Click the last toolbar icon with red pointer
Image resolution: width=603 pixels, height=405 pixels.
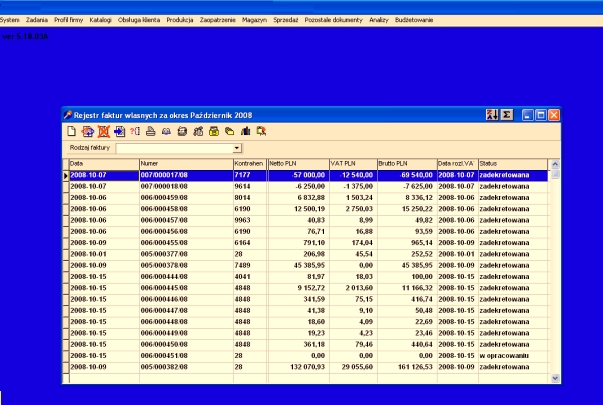coord(262,132)
